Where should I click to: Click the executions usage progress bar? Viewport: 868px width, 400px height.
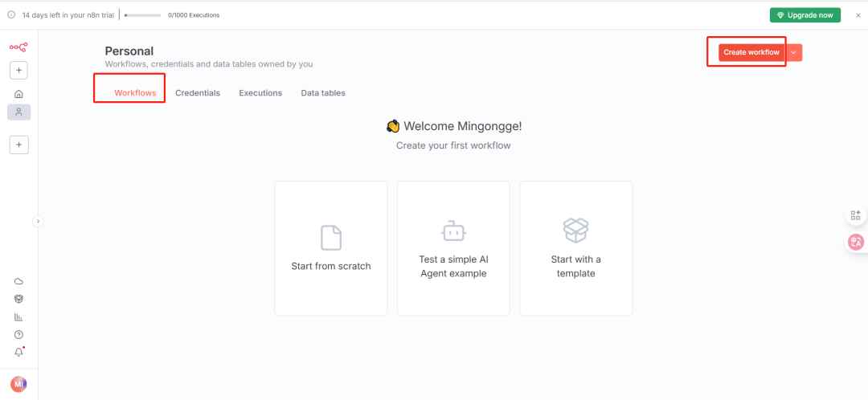(x=143, y=15)
